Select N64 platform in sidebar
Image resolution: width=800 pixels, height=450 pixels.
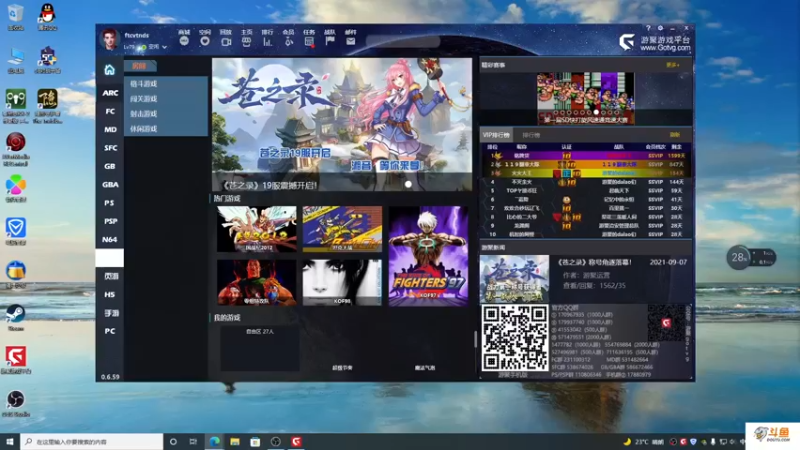pyautogui.click(x=110, y=239)
